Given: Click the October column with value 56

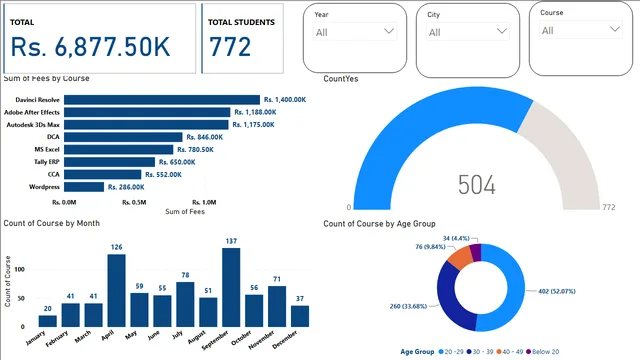Looking at the screenshot, I should tap(254, 311).
